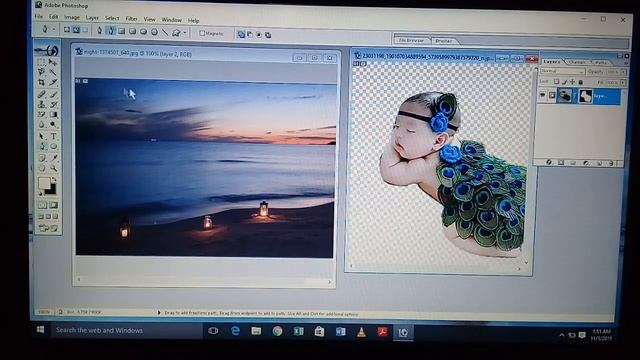
Task: Select the Slice tool
Action: [53, 82]
